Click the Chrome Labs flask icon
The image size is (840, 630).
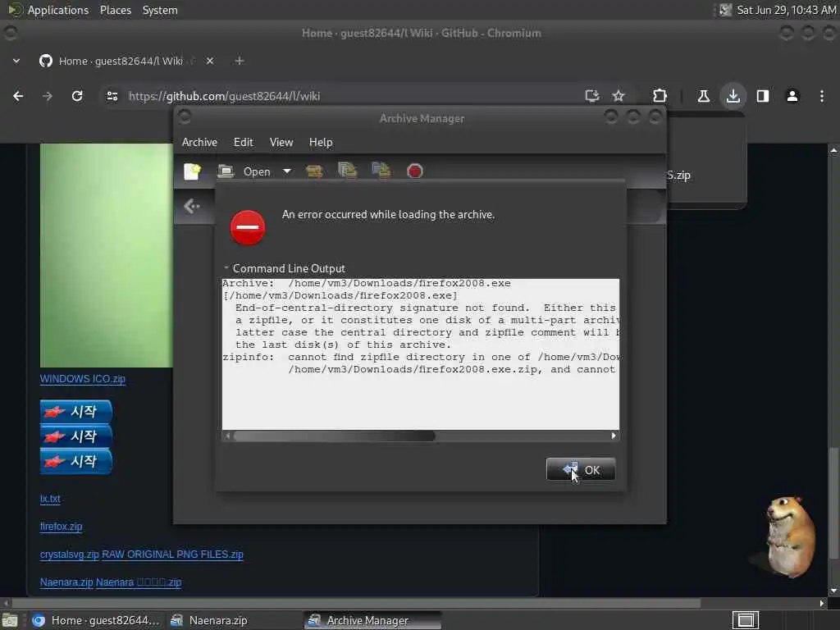click(703, 97)
